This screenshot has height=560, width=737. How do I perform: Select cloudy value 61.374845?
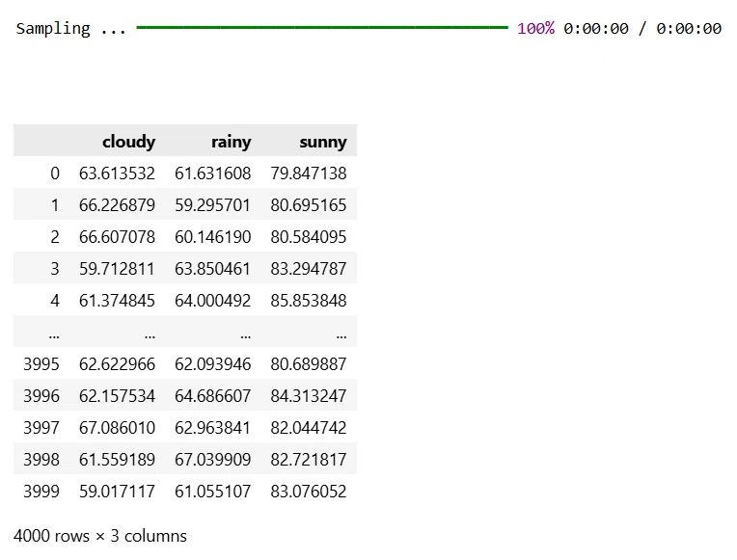117,301
